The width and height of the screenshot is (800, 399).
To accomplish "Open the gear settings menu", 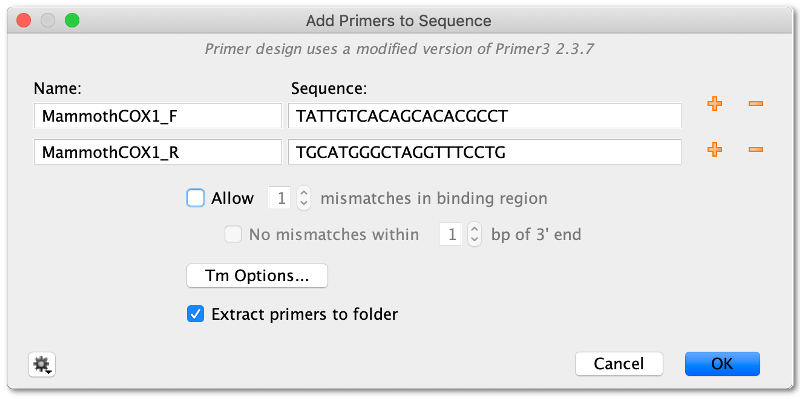I will [42, 365].
